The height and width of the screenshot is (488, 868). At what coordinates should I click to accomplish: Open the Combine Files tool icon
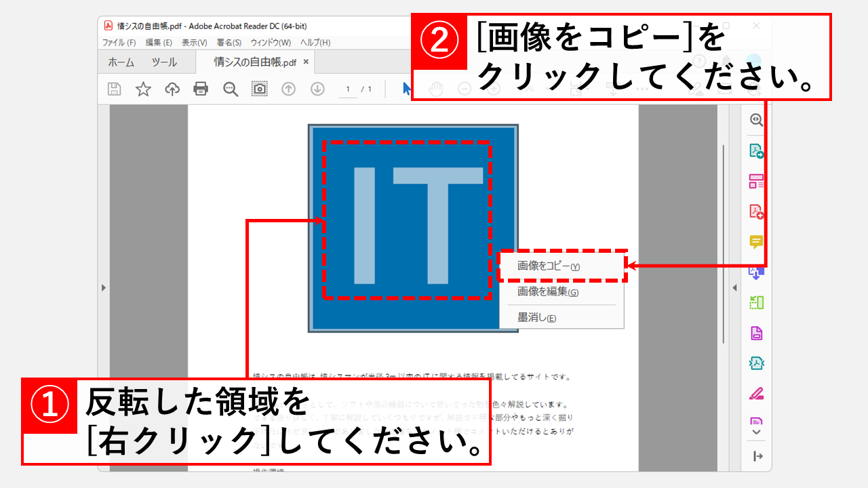(757, 272)
